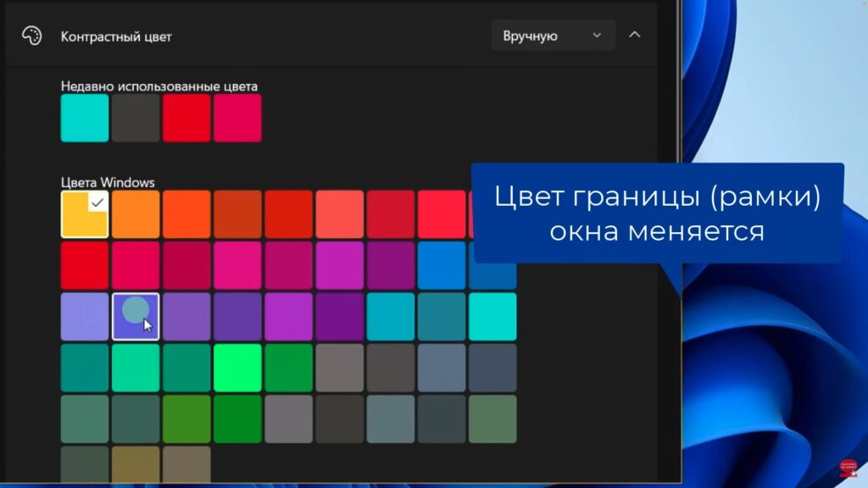Choose the light lavender Windows color swatch

click(x=85, y=317)
